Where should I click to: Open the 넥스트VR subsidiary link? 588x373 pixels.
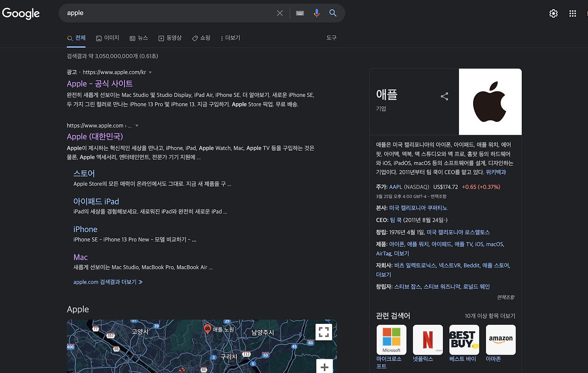click(449, 265)
